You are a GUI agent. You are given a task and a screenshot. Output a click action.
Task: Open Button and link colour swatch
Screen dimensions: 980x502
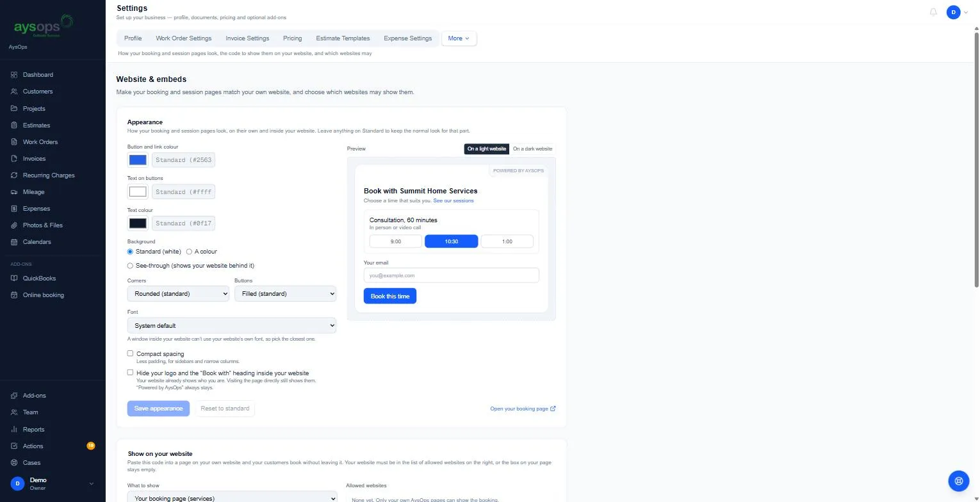138,160
